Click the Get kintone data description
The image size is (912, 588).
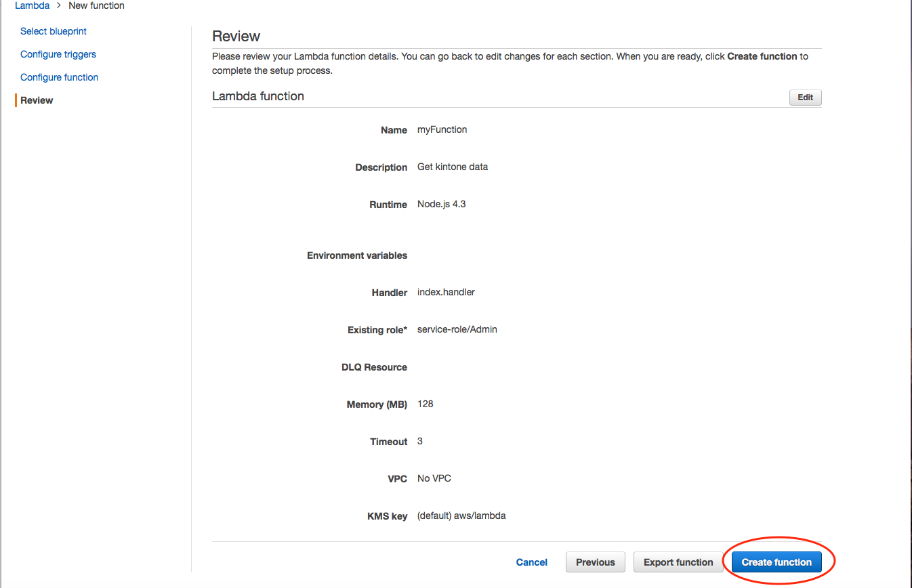click(x=452, y=167)
